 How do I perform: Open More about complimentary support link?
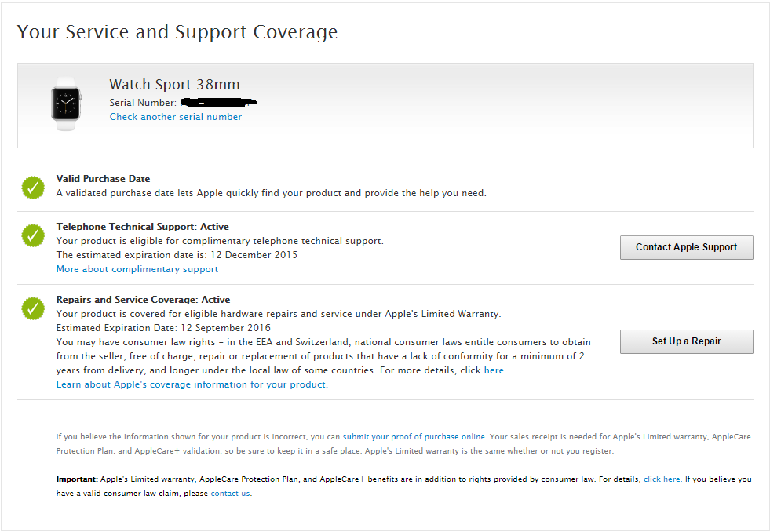tap(137, 269)
